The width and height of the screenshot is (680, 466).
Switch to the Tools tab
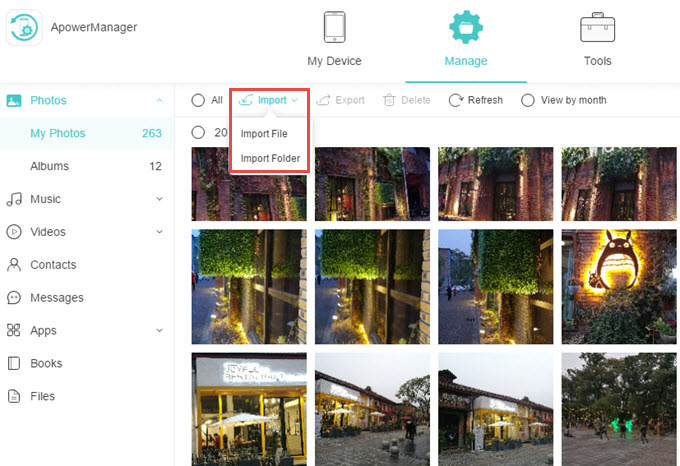(x=597, y=40)
